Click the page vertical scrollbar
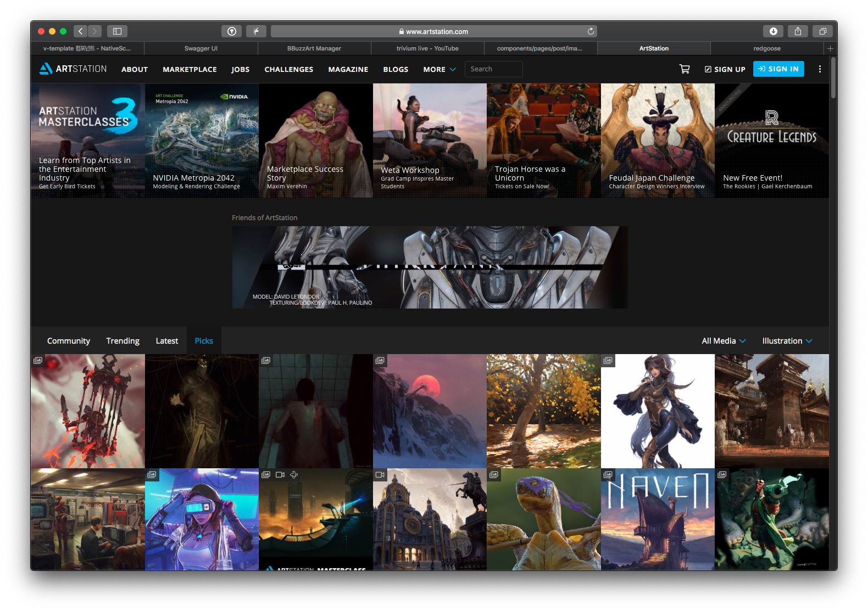Viewport: 868px width, 611px height. 833,77
